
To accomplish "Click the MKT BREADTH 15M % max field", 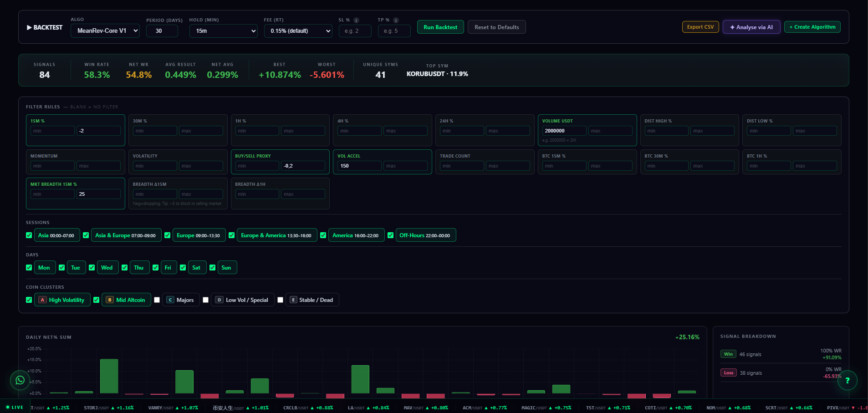I will pos(98,194).
